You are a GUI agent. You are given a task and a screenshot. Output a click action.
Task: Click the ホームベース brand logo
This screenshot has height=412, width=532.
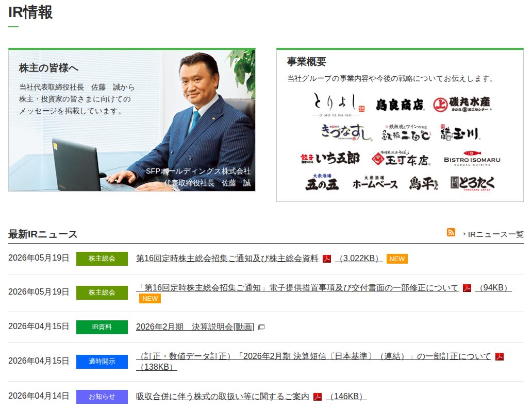click(375, 183)
